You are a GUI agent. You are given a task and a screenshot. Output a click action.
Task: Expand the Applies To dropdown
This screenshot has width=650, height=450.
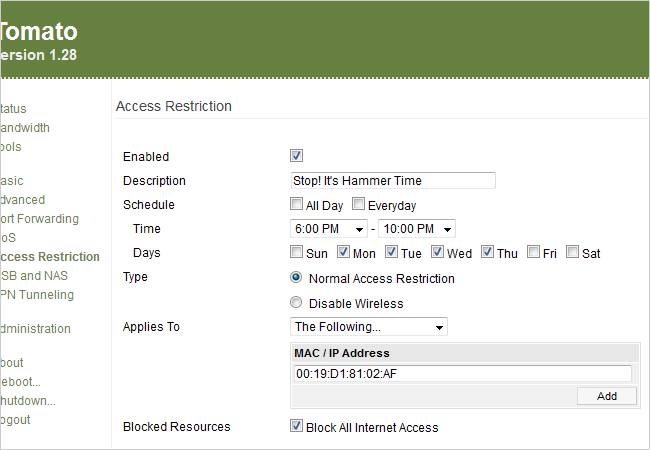pos(368,327)
